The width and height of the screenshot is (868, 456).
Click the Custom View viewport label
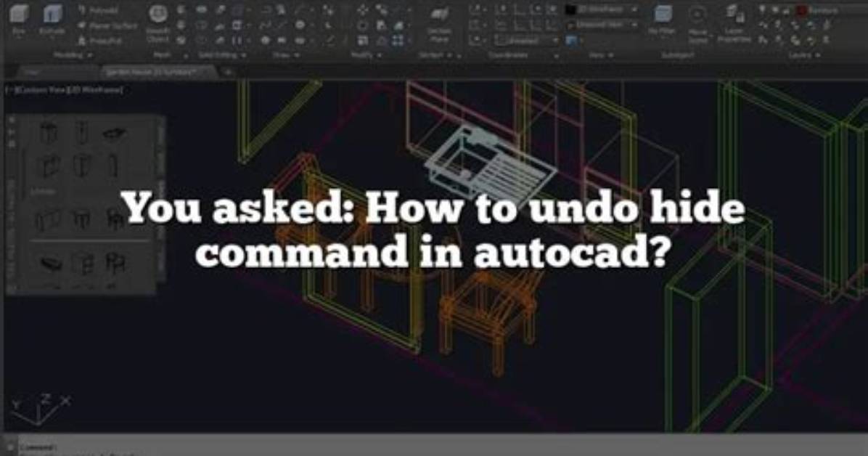coord(41,90)
